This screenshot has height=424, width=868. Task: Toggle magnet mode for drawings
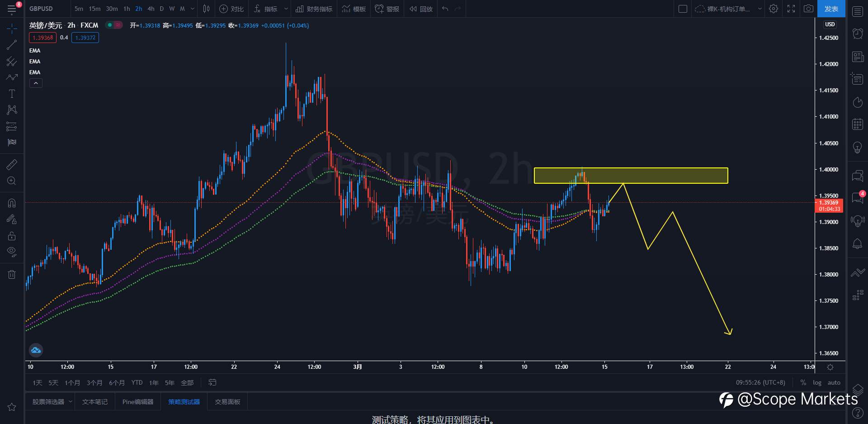tap(12, 203)
